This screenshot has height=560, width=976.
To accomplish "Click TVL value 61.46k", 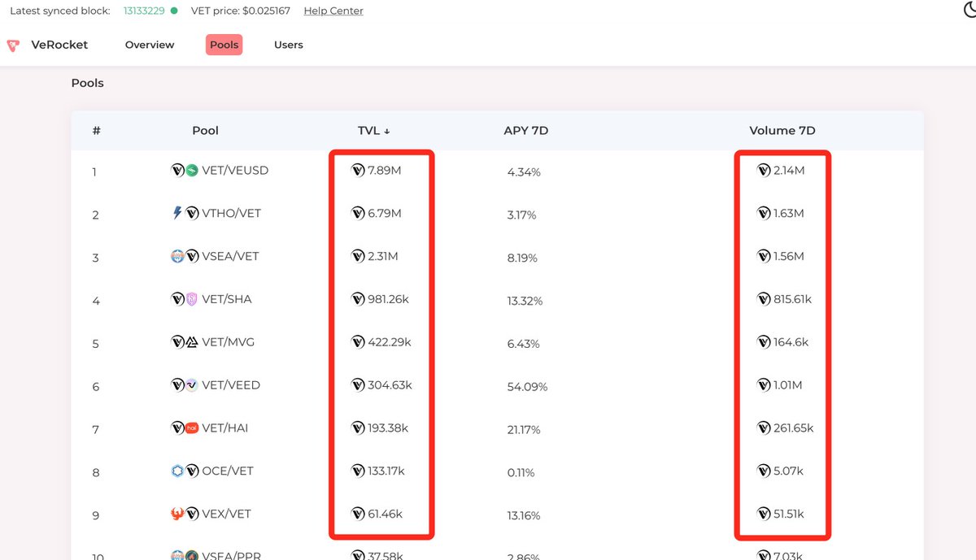I will point(385,514).
